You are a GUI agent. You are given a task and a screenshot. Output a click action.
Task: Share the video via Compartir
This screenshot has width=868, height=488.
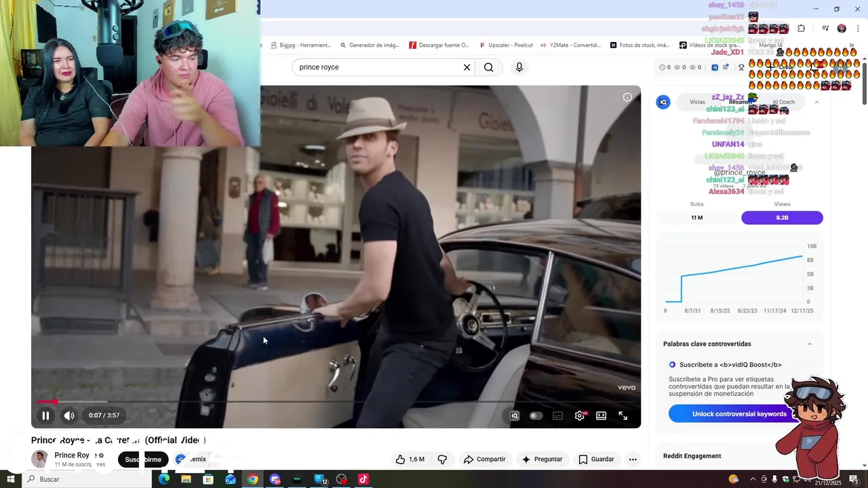click(x=484, y=459)
